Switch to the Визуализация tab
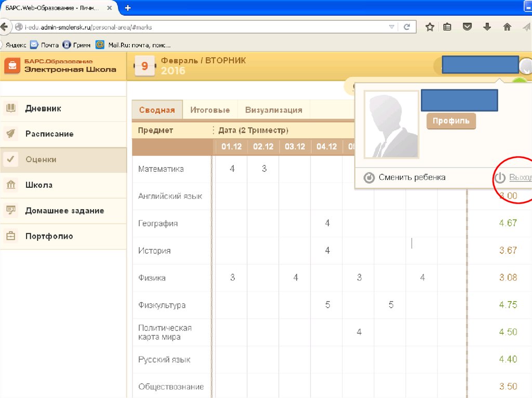The height and width of the screenshot is (398, 532). click(273, 110)
